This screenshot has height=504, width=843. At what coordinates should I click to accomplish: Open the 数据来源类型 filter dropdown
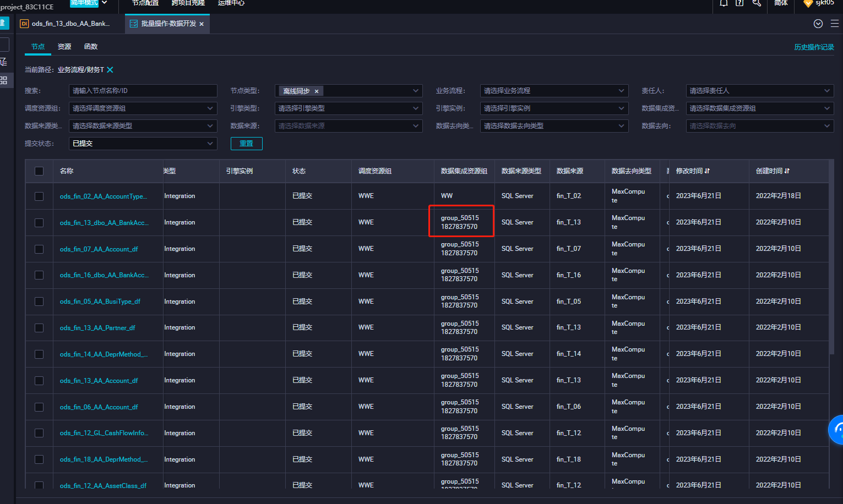(x=143, y=126)
